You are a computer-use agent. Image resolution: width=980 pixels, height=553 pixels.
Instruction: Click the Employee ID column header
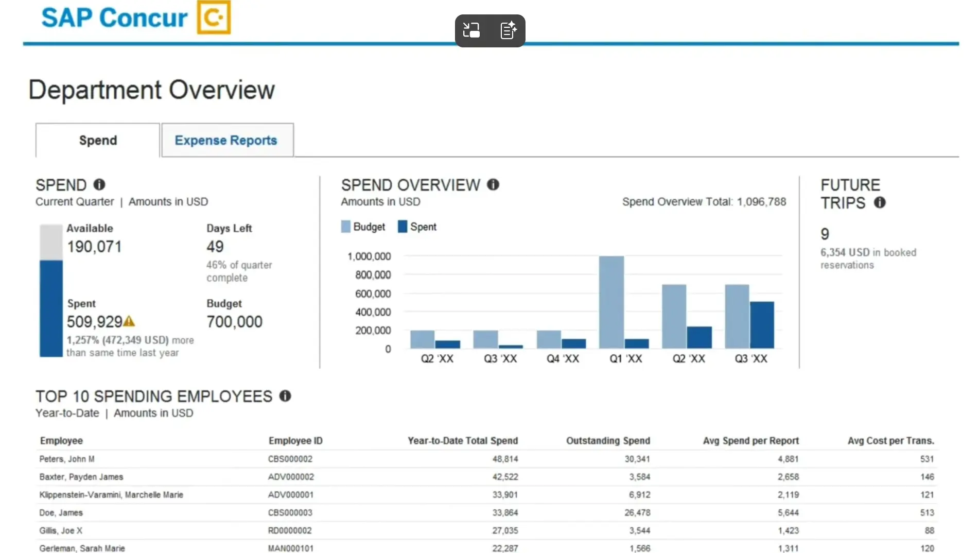click(295, 441)
